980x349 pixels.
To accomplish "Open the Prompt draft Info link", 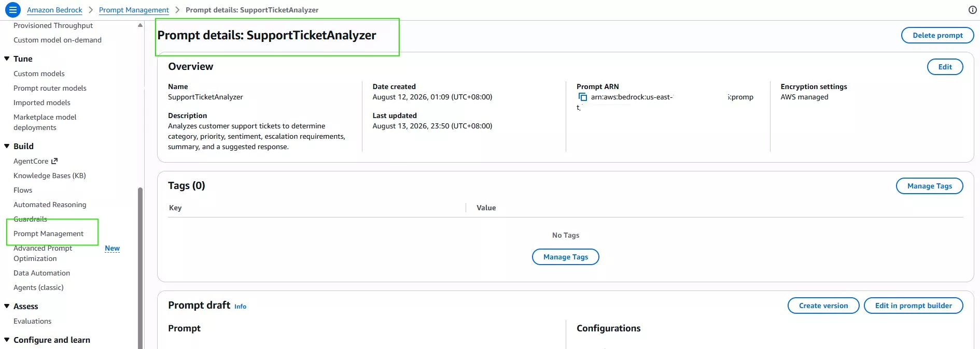I will coord(240,307).
